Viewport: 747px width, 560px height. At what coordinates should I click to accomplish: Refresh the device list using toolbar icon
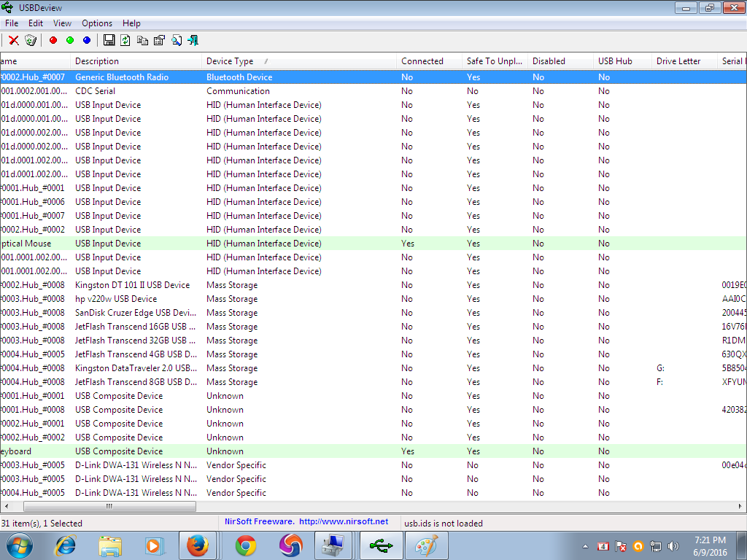[x=125, y=41]
